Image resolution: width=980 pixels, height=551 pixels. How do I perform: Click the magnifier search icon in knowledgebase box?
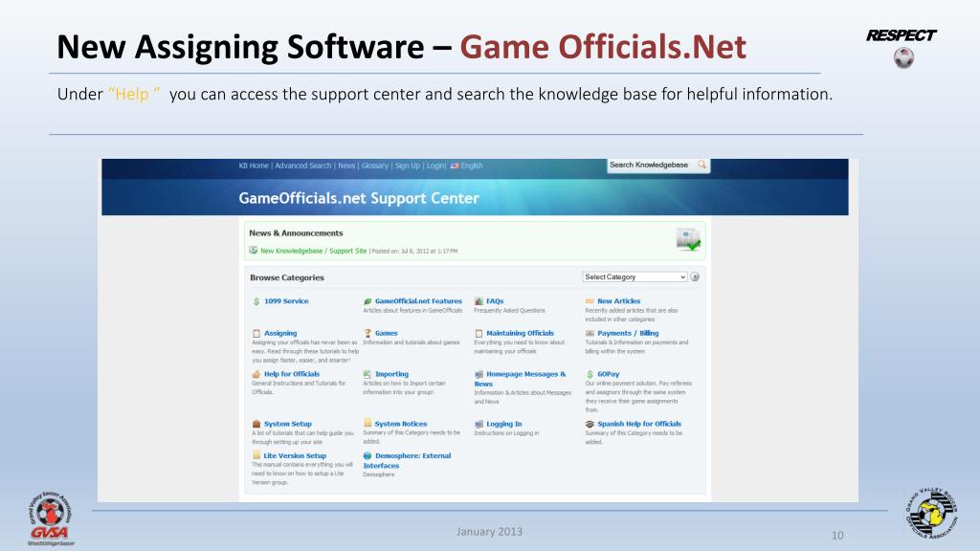702,165
